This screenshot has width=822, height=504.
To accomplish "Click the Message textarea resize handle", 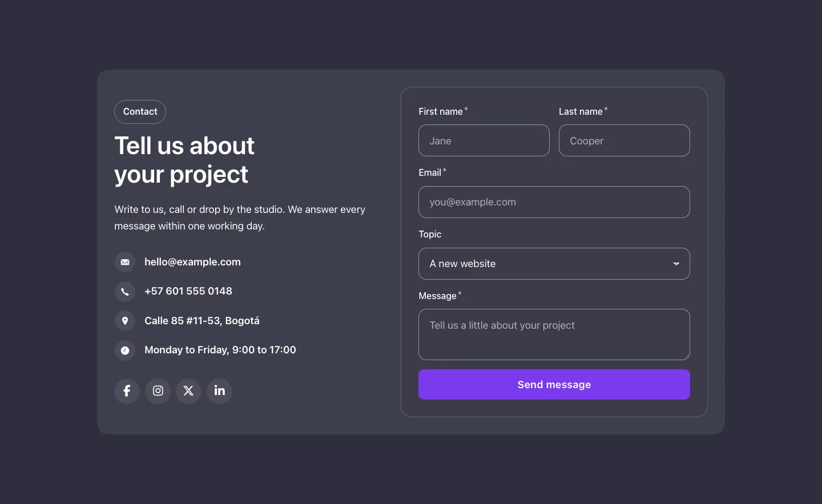I will (686, 356).
